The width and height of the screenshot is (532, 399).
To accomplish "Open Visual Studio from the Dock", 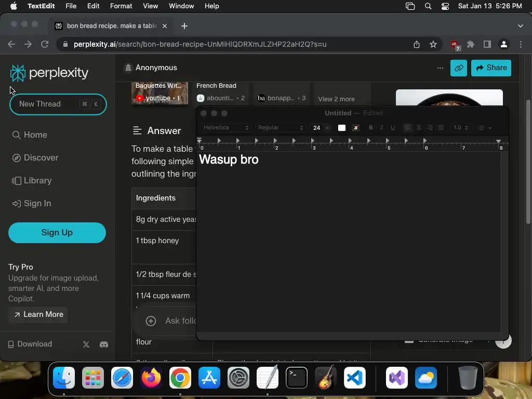I will 397,378.
